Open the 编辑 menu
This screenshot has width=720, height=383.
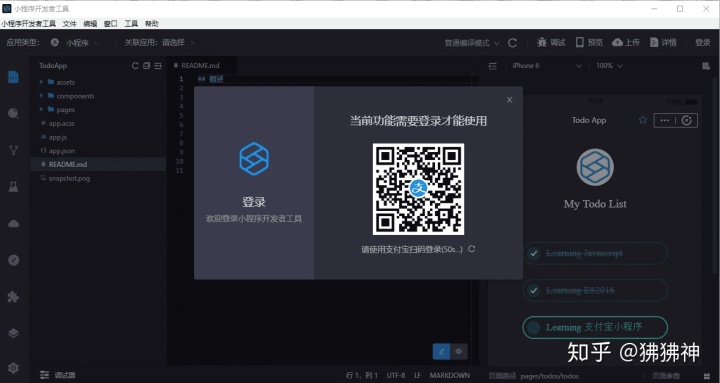click(x=90, y=23)
